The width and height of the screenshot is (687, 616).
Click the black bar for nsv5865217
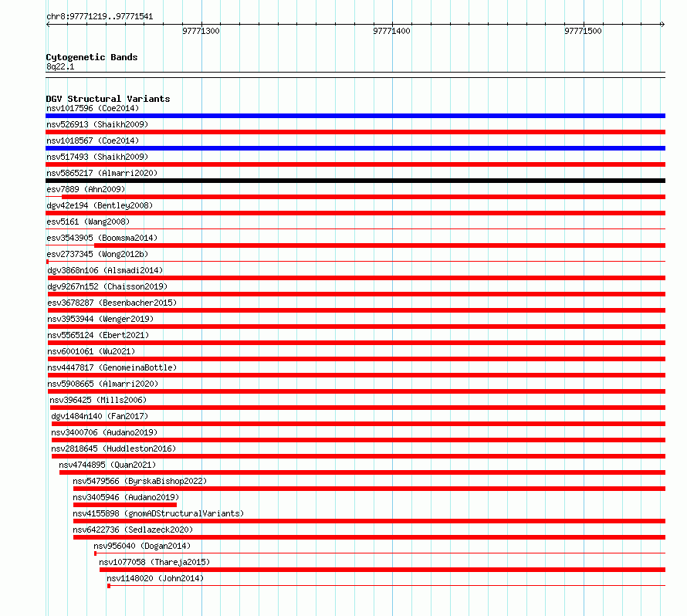tap(355, 181)
